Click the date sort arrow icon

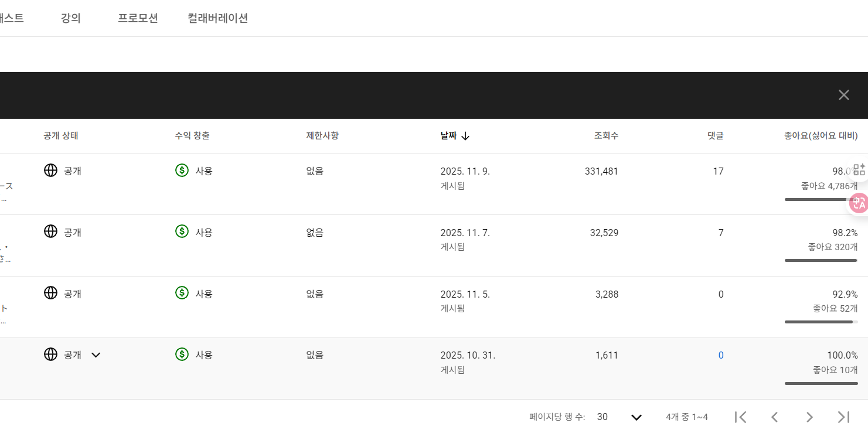465,136
